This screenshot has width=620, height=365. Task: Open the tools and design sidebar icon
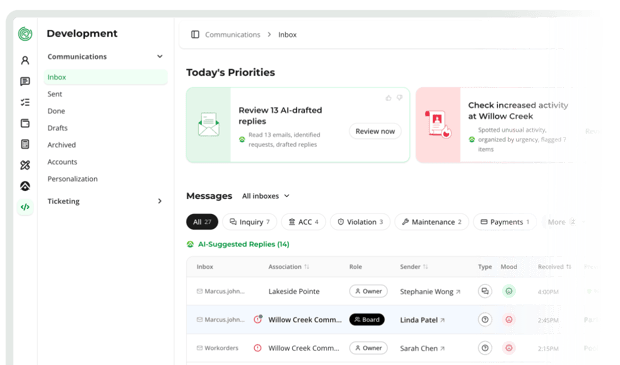coord(25,165)
